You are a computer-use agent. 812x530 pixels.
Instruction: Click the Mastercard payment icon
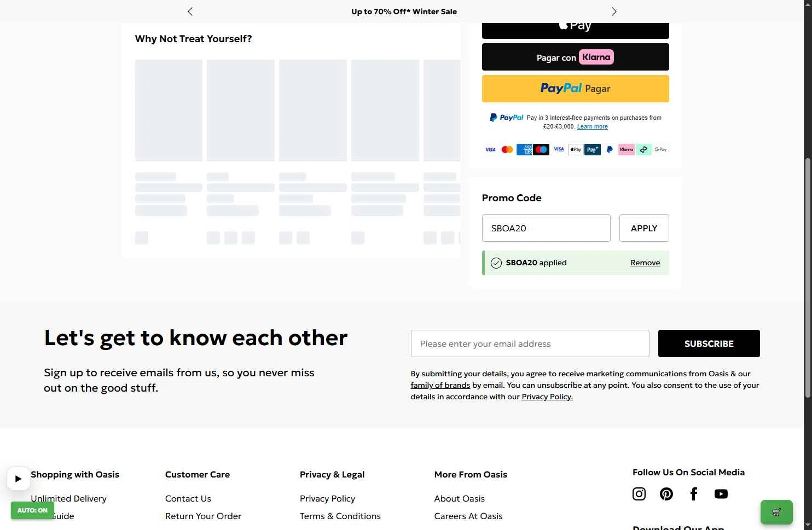click(507, 149)
